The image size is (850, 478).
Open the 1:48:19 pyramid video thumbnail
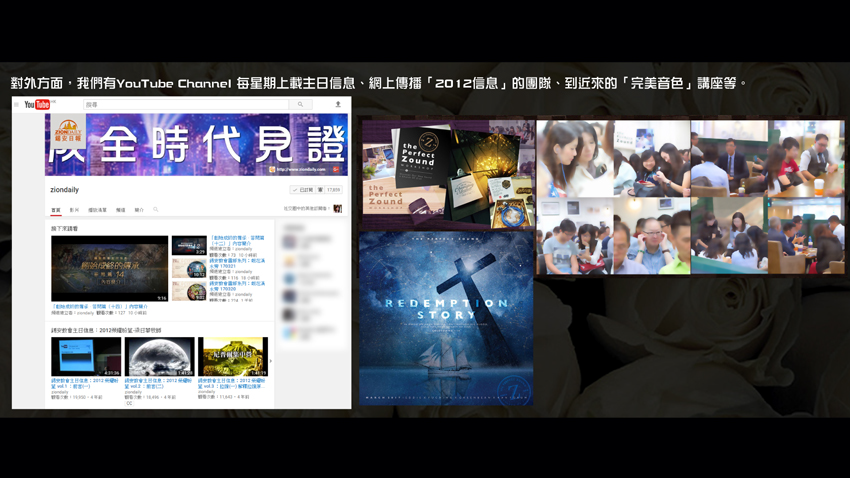233,357
